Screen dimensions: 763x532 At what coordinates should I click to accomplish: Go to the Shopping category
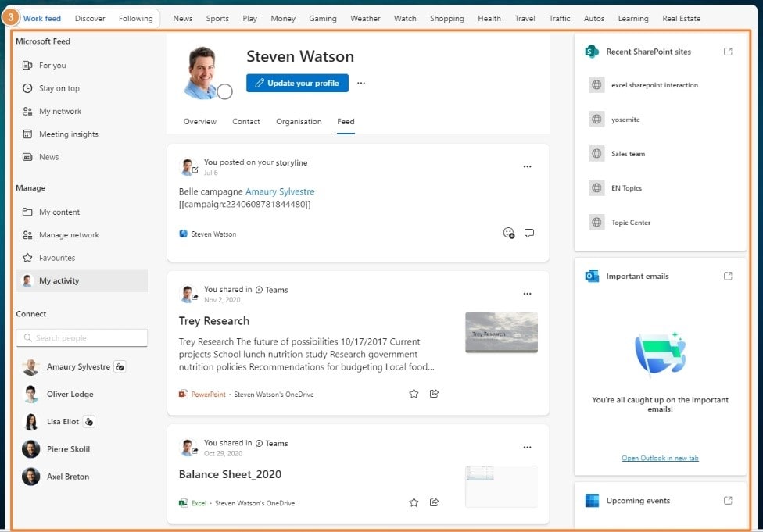click(446, 19)
